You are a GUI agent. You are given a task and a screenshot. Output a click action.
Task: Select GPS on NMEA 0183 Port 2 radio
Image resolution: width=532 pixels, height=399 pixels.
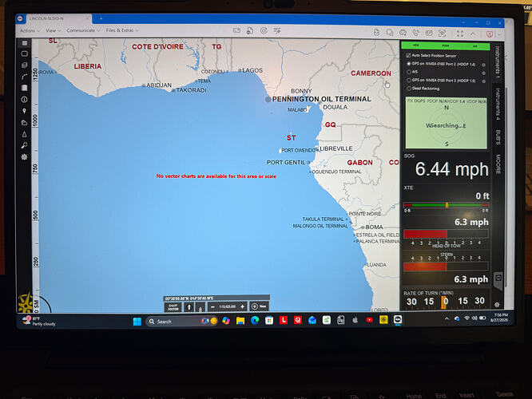click(409, 63)
